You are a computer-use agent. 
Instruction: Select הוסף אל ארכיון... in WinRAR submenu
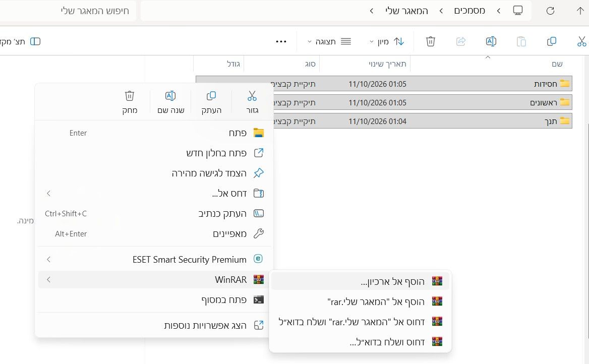360,281
